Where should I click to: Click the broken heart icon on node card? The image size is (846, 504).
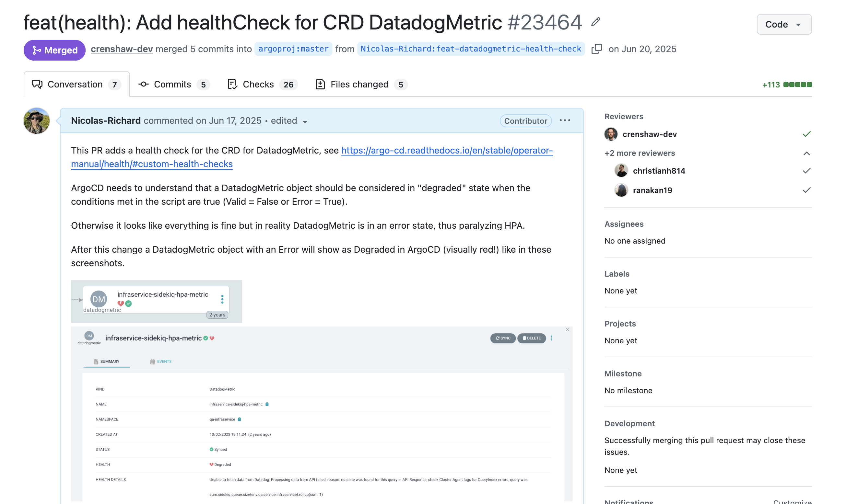tap(121, 304)
